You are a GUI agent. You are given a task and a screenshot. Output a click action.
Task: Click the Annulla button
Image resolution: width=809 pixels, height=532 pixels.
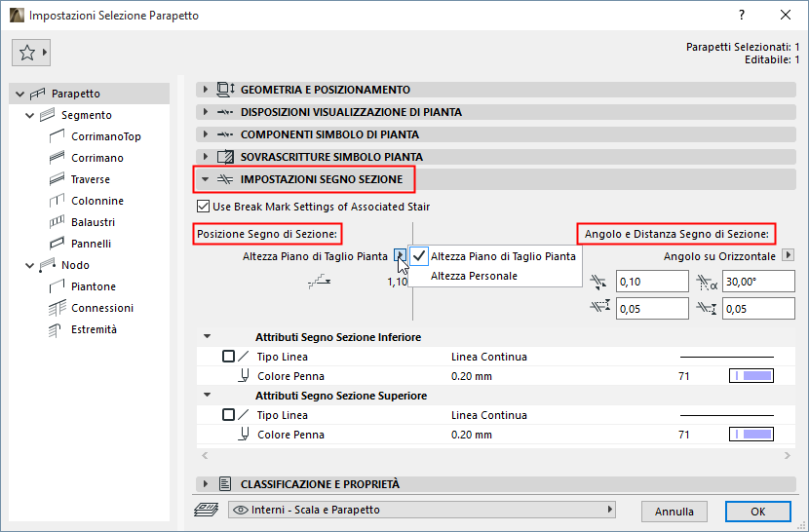point(674,512)
